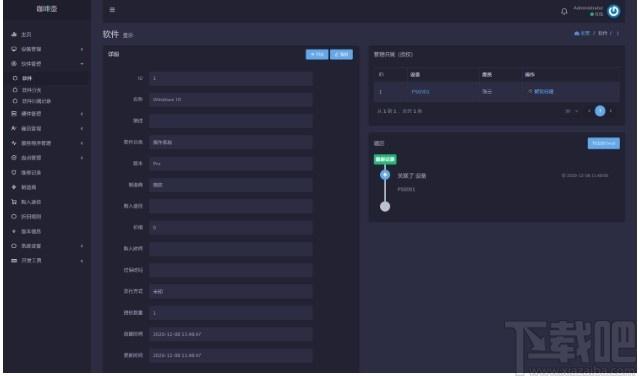639x376 pixels.
Task: Click the 软件 breadcrumb entry
Action: pos(603,33)
